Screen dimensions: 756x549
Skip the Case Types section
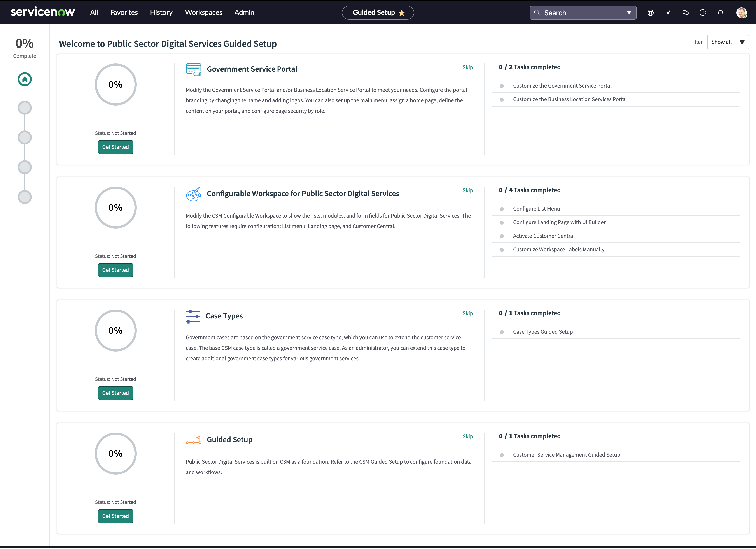pos(468,313)
